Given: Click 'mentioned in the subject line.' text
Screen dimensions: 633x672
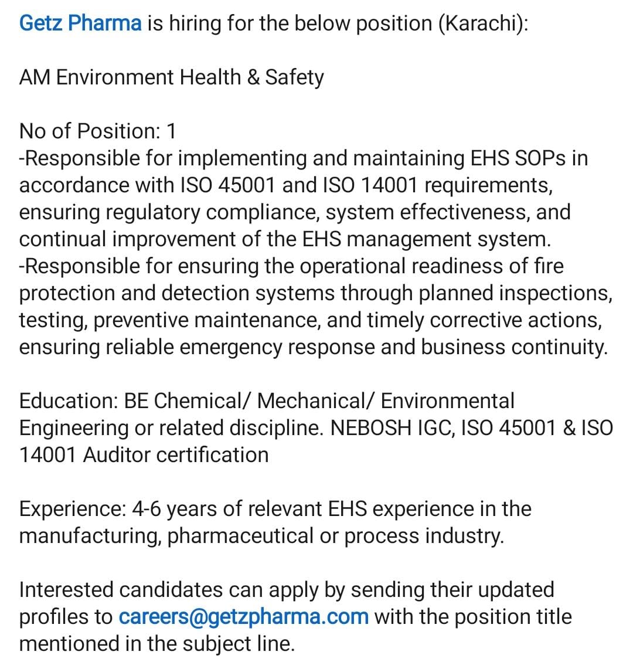Looking at the screenshot, I should point(157,644).
